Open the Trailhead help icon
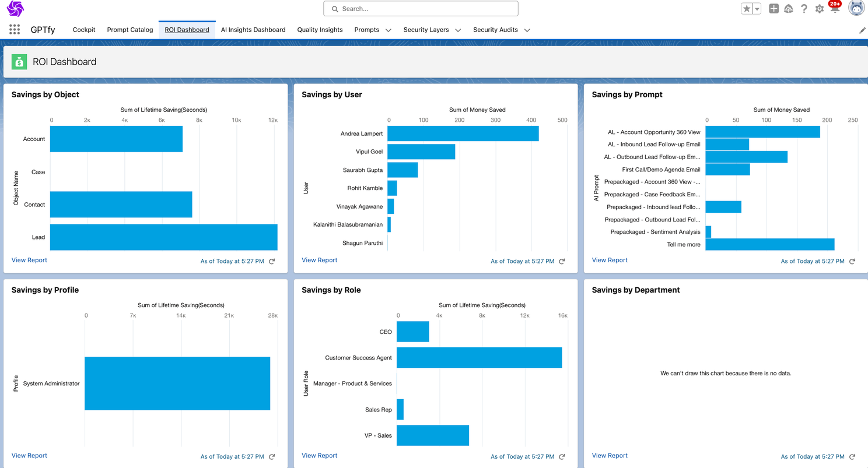Image resolution: width=868 pixels, height=468 pixels. (x=789, y=9)
